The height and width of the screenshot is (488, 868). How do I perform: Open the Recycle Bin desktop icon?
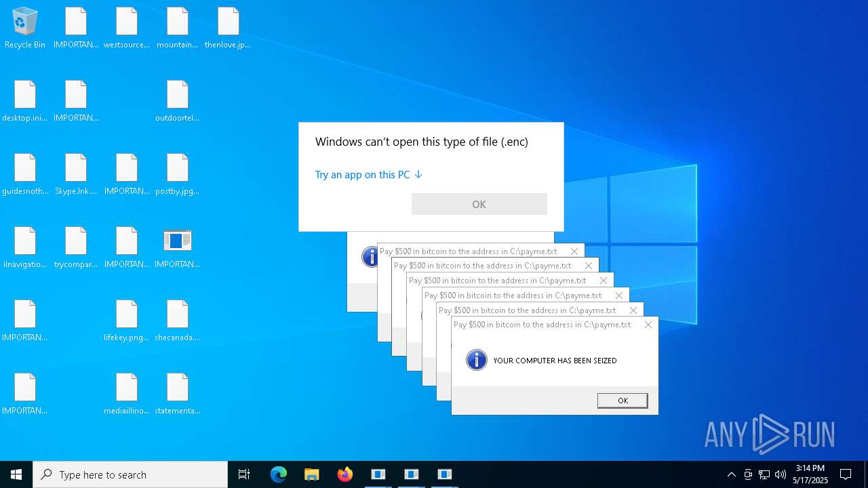[25, 28]
